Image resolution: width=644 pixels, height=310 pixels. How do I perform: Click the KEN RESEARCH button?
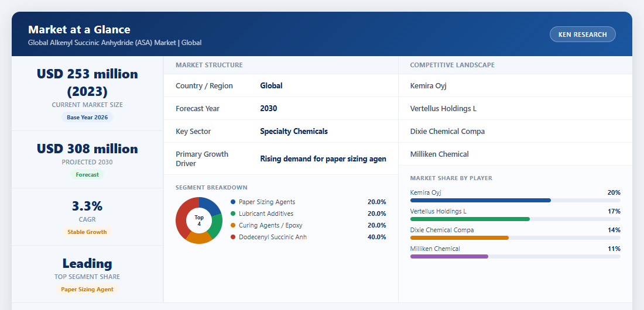(583, 35)
